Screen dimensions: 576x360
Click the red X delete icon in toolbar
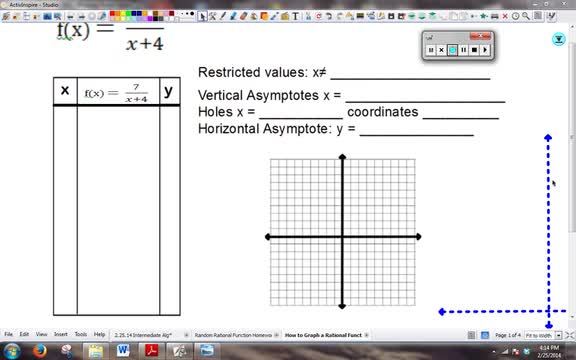[505, 16]
